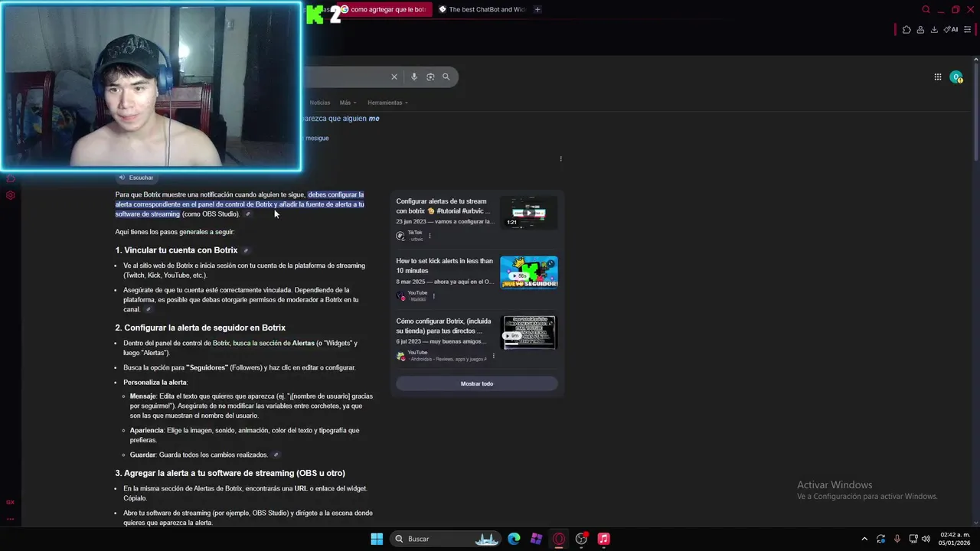Expand the Herramientas dropdown
The height and width of the screenshot is (551, 980).
click(x=387, y=103)
